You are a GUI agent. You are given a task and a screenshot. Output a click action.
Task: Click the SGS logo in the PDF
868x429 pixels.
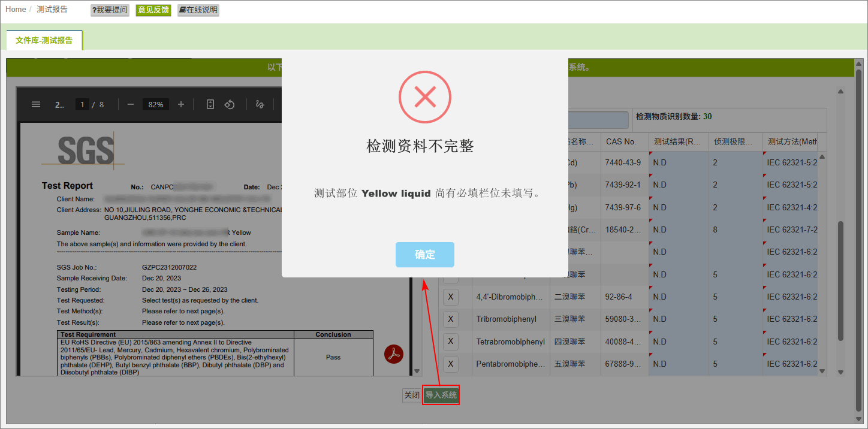[x=86, y=150]
